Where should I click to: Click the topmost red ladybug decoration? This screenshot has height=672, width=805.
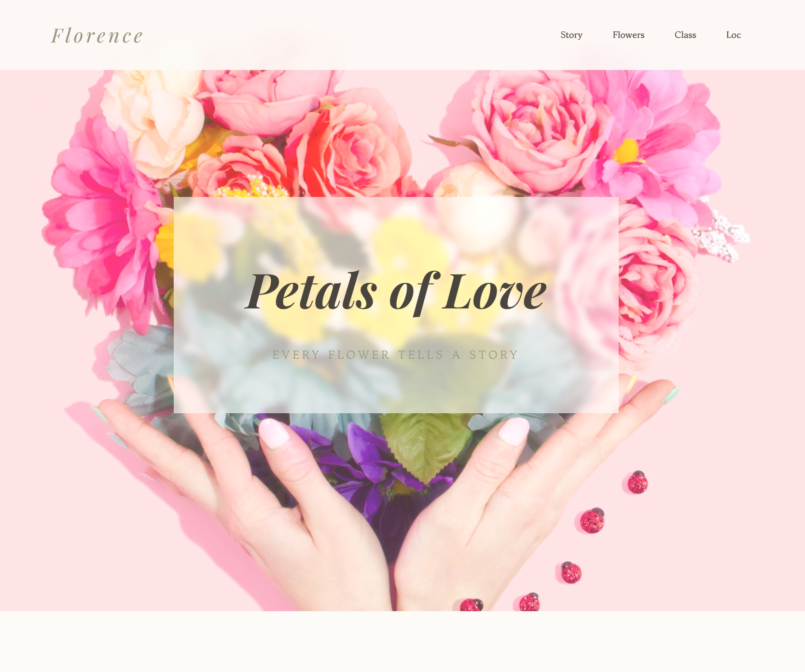(x=638, y=482)
